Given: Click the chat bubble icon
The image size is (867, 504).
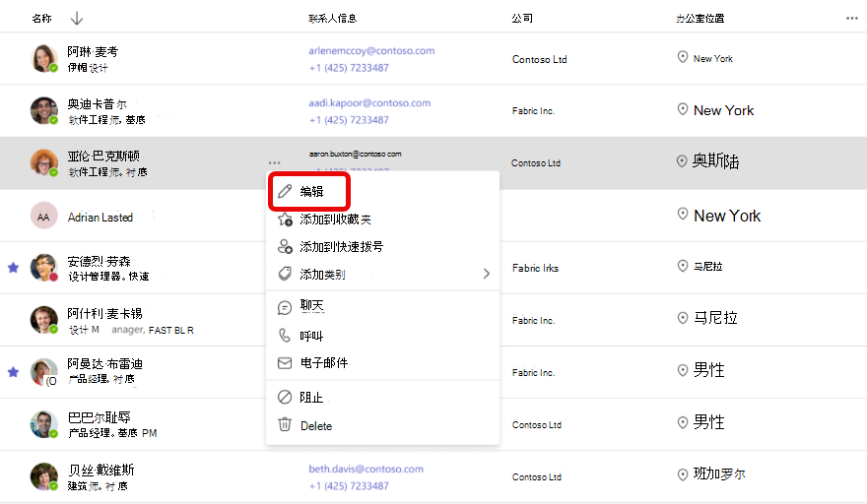Looking at the screenshot, I should (x=284, y=308).
